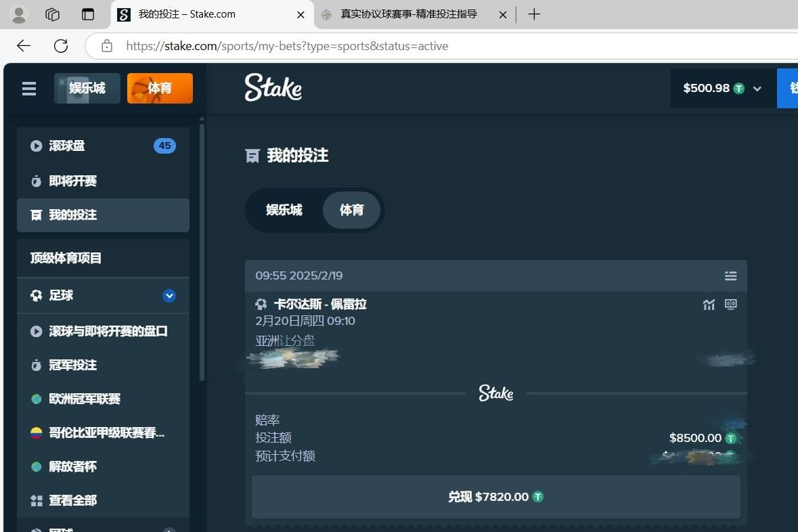798x532 pixels.
Task: Go back in the browser
Action: (24, 46)
